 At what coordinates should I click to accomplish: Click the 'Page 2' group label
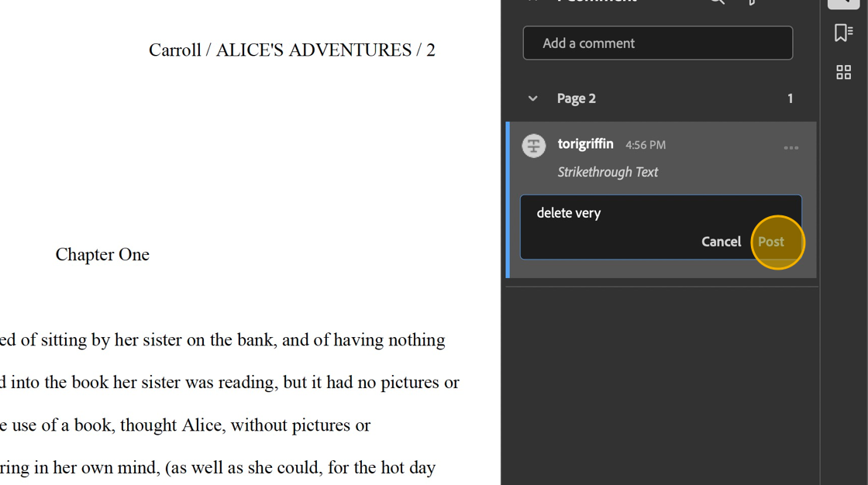coord(577,98)
